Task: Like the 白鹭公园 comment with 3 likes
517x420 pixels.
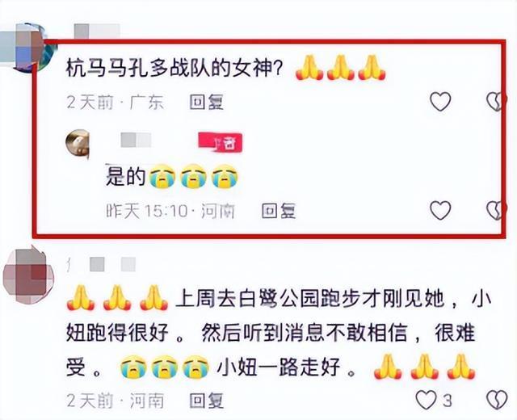Action: (x=426, y=401)
